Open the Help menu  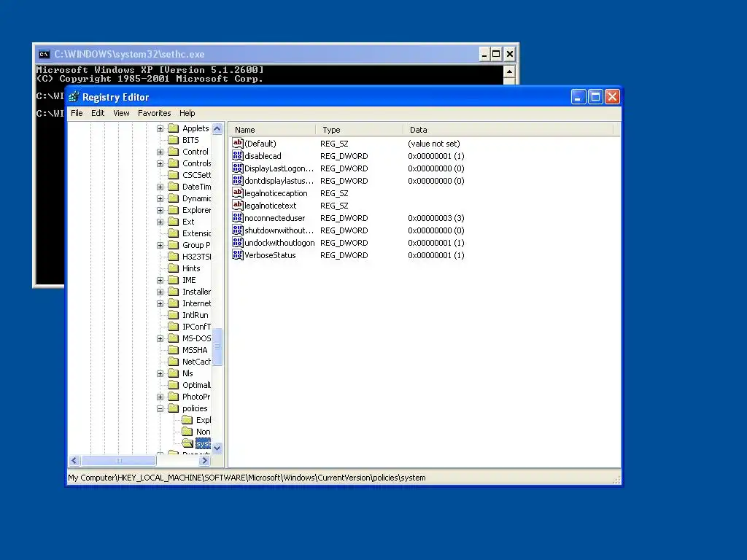click(187, 113)
